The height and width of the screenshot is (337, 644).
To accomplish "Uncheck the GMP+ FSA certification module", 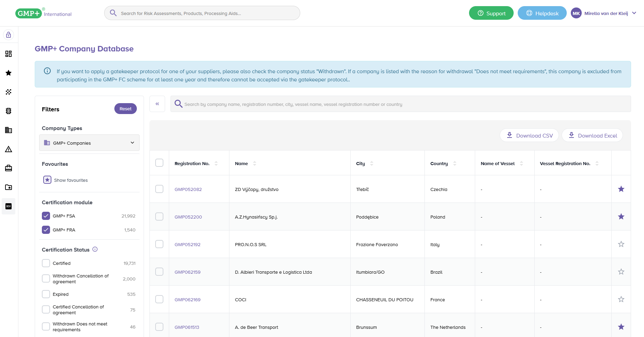I will 46,216.
